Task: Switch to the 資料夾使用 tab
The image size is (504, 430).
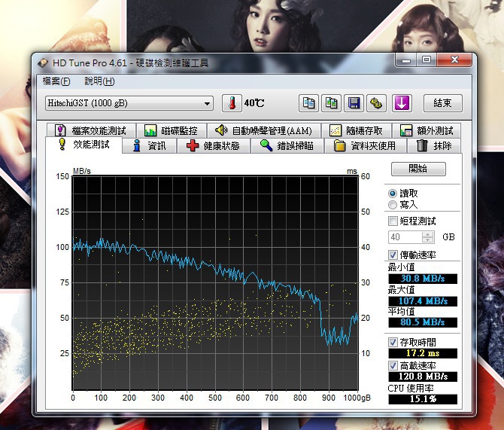Action: (x=366, y=146)
